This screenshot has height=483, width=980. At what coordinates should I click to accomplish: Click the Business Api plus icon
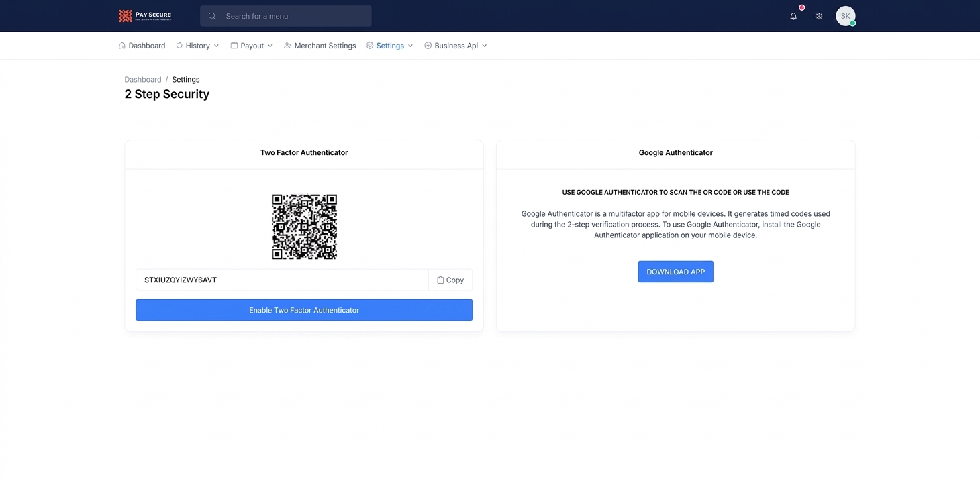(x=428, y=46)
